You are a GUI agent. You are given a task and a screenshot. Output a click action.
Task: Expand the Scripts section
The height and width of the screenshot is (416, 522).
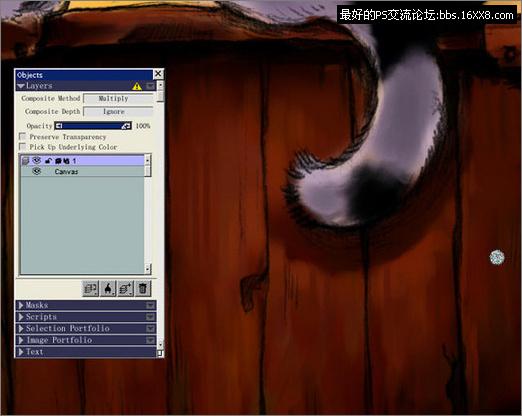click(x=86, y=317)
